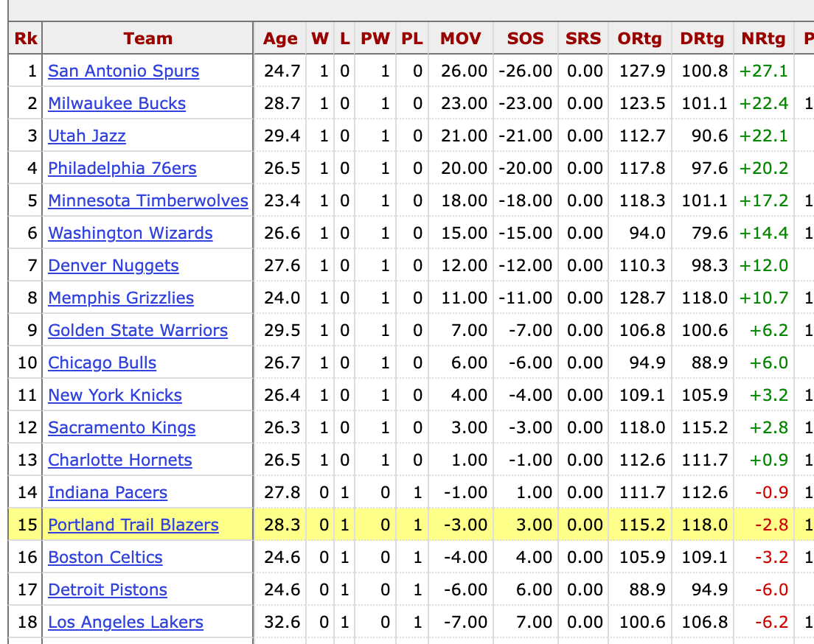Image resolution: width=814 pixels, height=644 pixels.
Task: Open the Chicago Bulls team page
Action: 102,363
